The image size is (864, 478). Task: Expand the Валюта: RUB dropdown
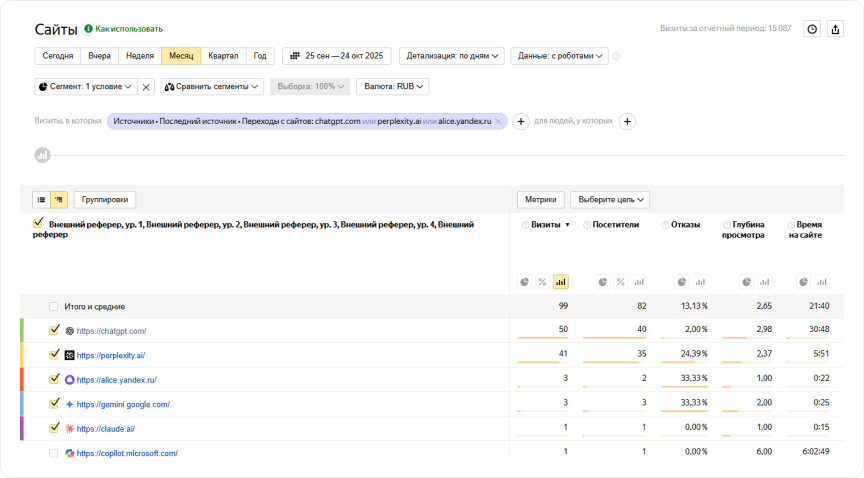click(392, 87)
